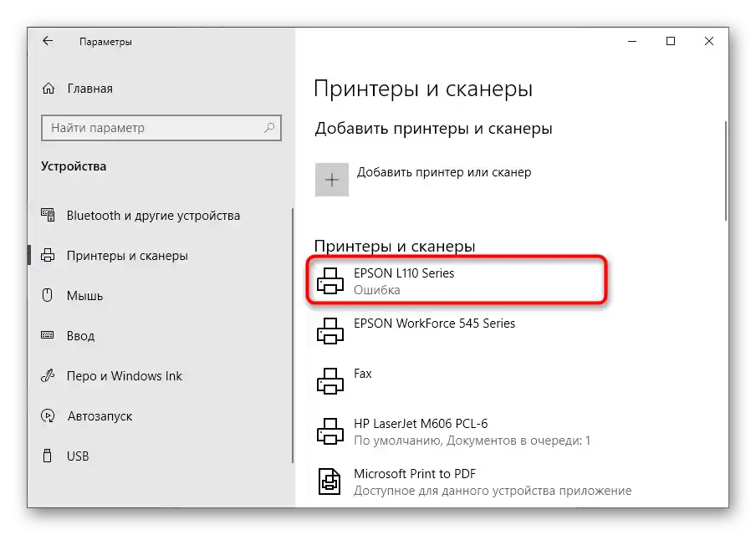Select EPSON L110 Series printer
The height and width of the screenshot is (535, 756).
click(456, 281)
